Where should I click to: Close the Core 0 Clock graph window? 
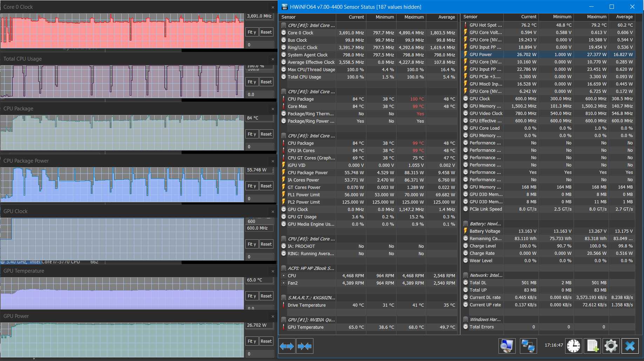(x=273, y=7)
